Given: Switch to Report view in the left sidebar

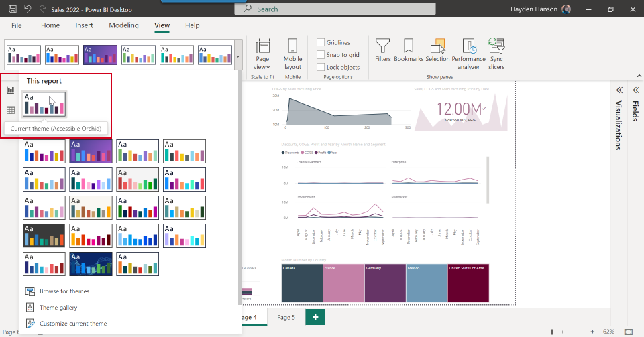Looking at the screenshot, I should point(11,90).
